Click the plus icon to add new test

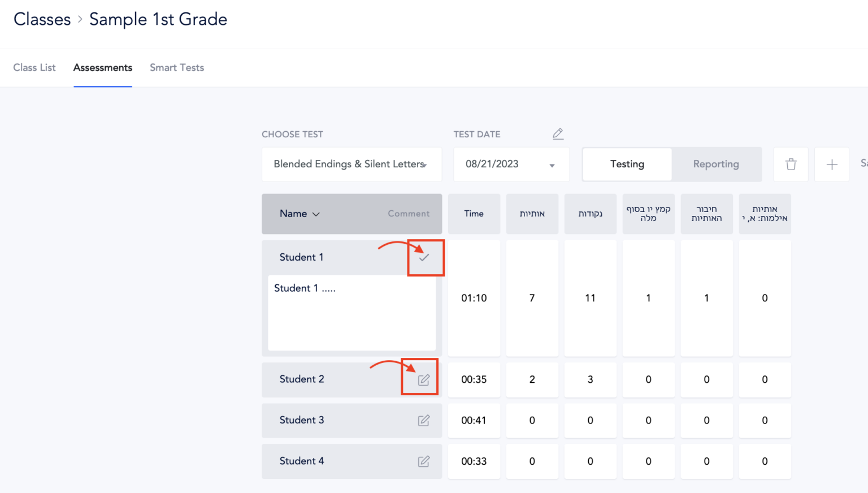click(x=832, y=165)
